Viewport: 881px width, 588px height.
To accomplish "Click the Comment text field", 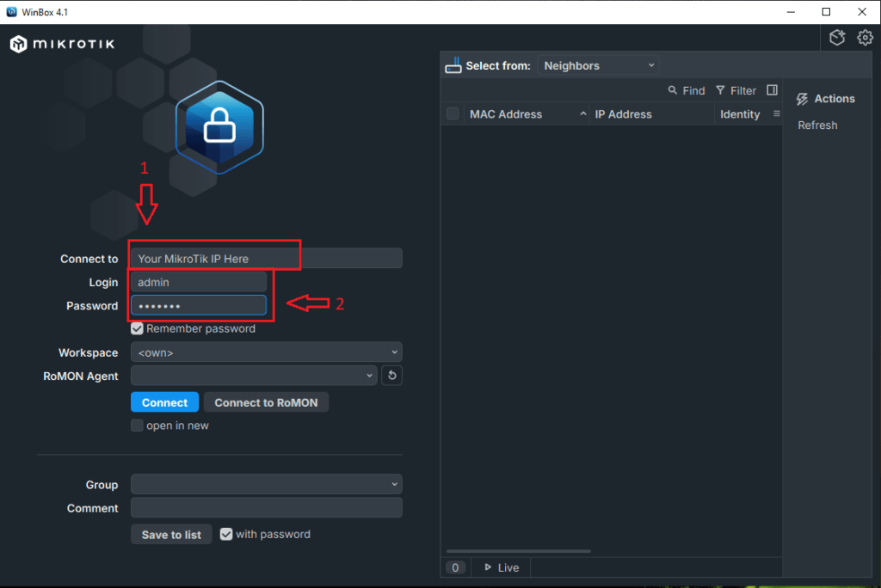I will coord(267,508).
